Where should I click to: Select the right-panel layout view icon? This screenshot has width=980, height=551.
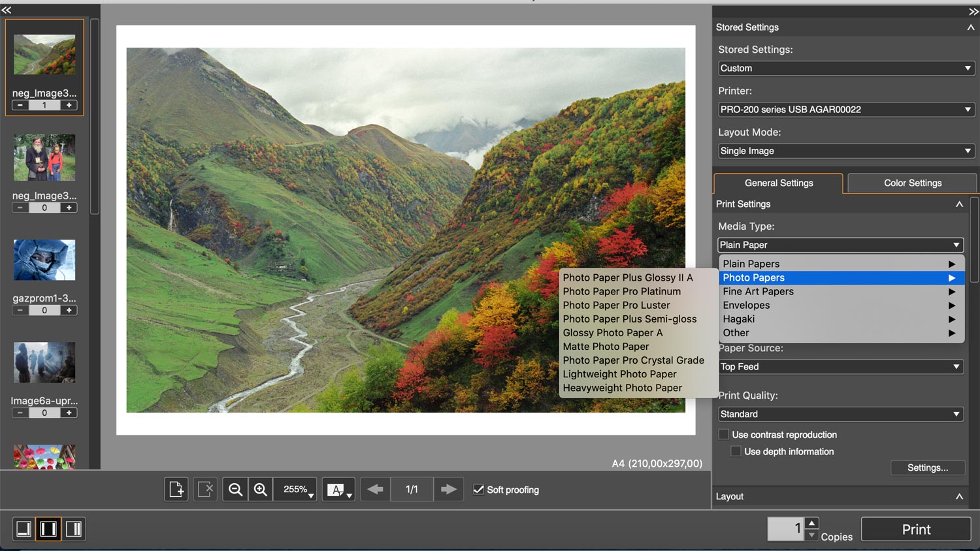tap(73, 529)
